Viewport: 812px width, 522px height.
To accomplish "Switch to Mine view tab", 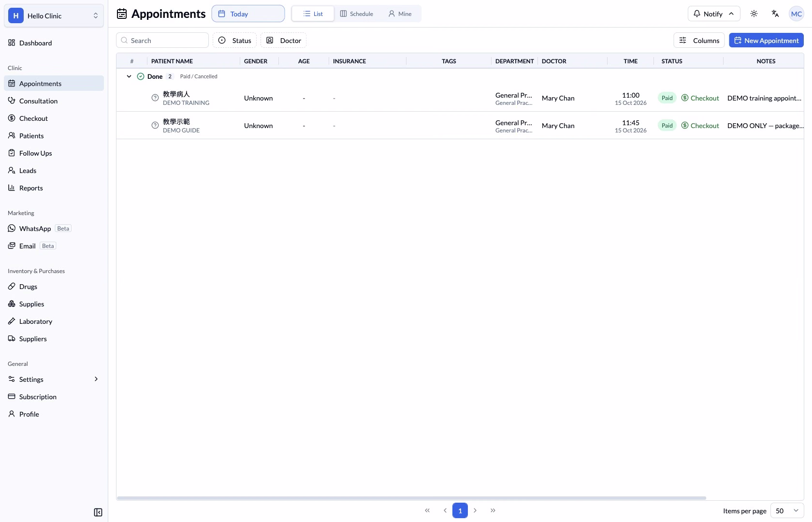I will 400,14.
